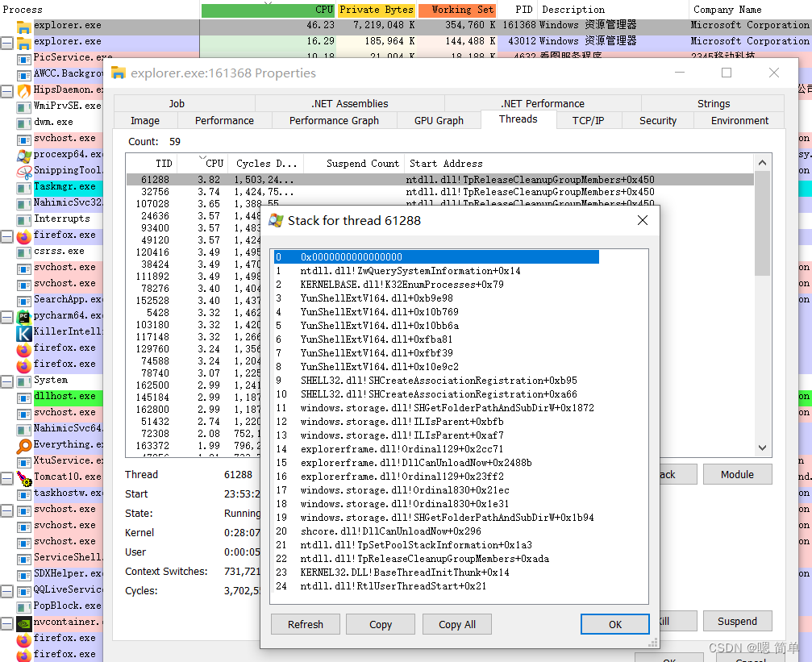Image resolution: width=812 pixels, height=662 pixels.
Task: Open the Environment tab
Action: click(x=739, y=121)
